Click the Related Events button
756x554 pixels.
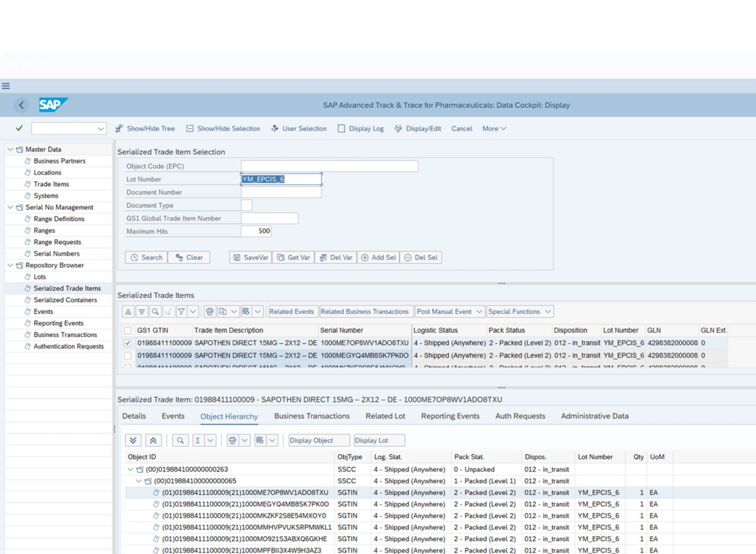point(292,312)
